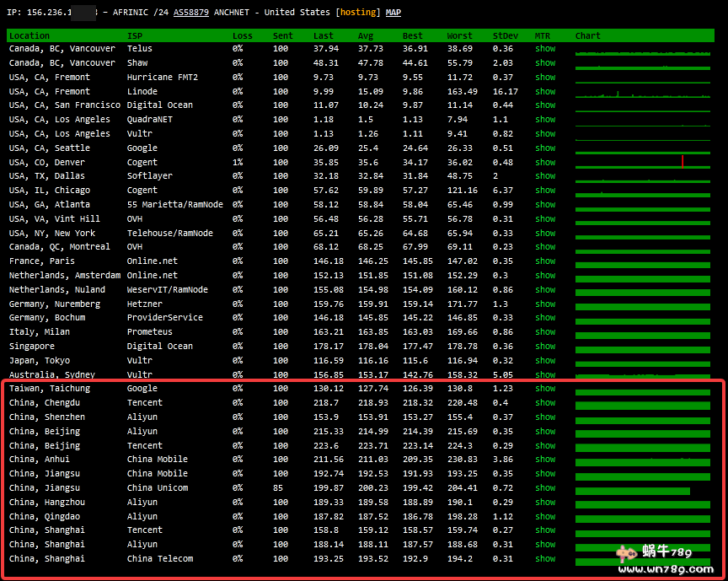Click the Location column header

click(29, 35)
